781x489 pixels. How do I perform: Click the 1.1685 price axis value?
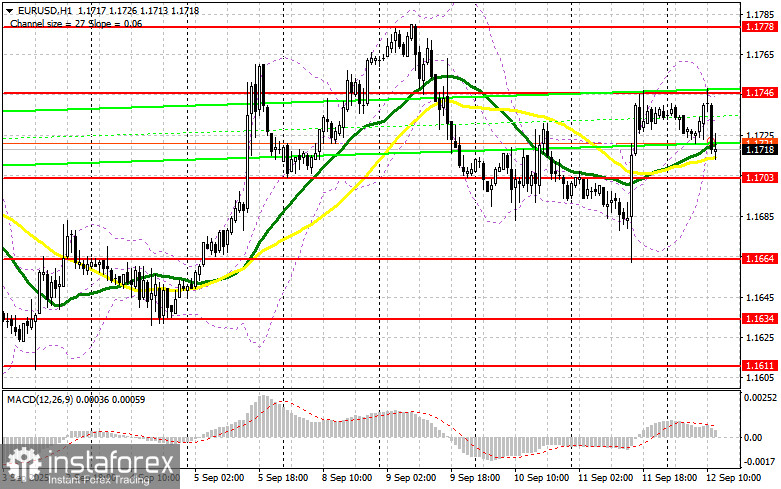pyautogui.click(x=760, y=217)
